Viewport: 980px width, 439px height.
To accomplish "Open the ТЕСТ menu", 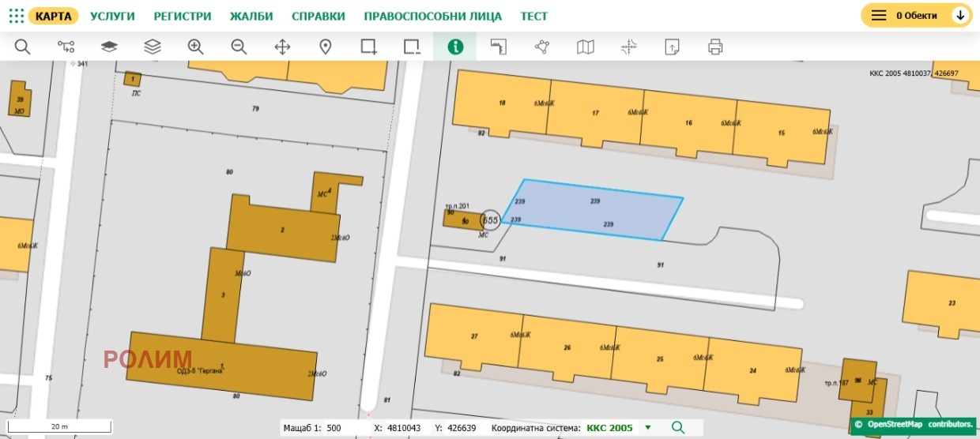I will 534,16.
